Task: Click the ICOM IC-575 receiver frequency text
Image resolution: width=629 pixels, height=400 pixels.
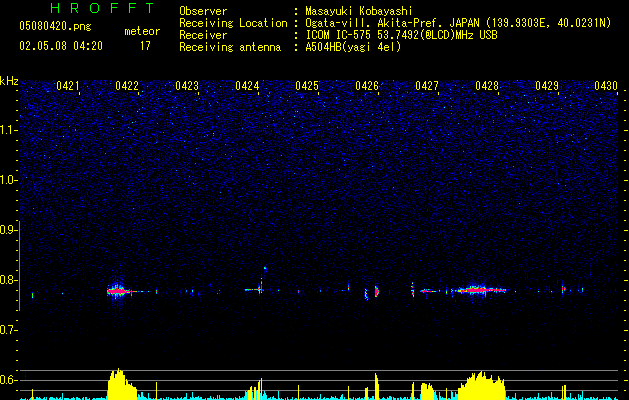Action: (401, 35)
